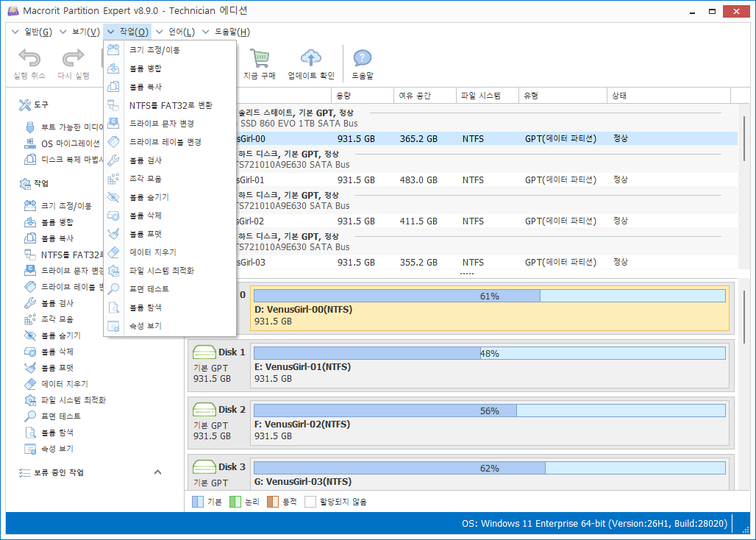Click sidebar 볼륨 검사 wrench icon
Screen dimensions: 756x540
30,303
